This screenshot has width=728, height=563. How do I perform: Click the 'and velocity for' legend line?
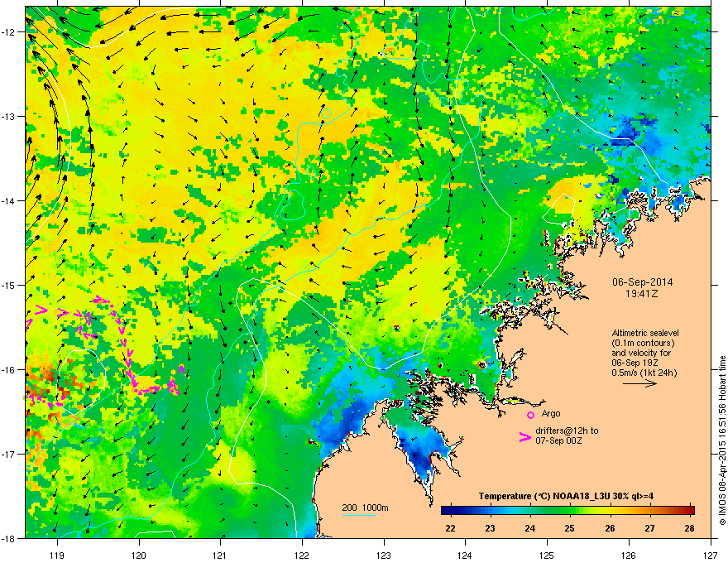click(x=641, y=353)
